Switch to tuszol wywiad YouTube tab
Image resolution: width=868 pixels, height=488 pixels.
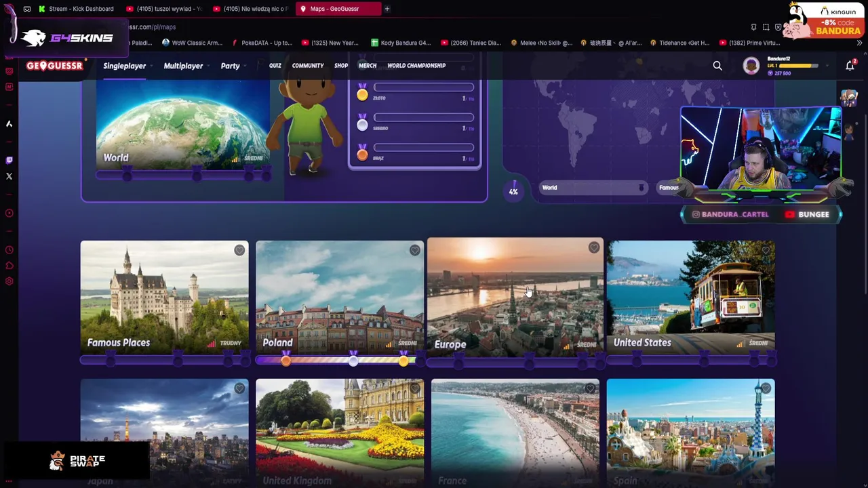(164, 9)
